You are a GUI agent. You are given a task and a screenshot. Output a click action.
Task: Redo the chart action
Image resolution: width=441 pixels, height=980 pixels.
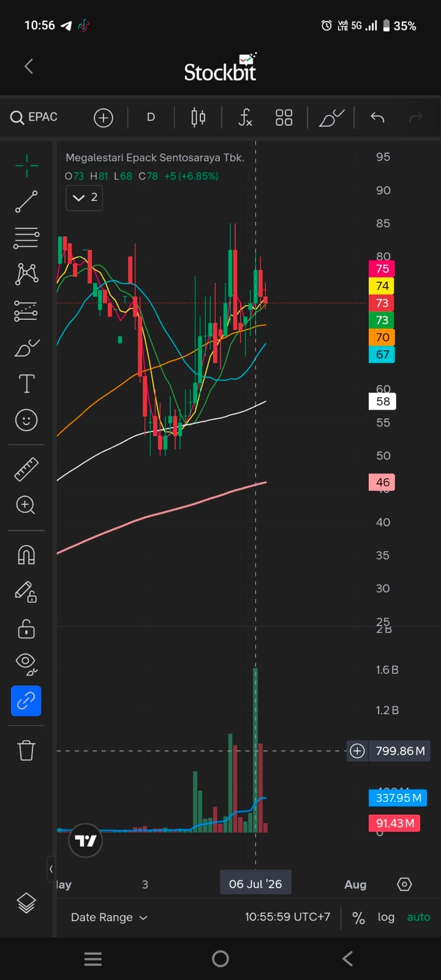pos(416,117)
